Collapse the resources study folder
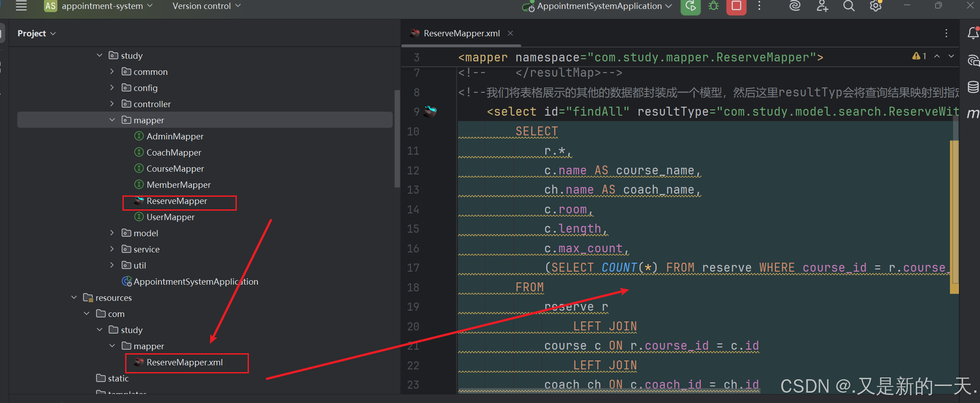Viewport: 980px width, 403px height. 100,329
